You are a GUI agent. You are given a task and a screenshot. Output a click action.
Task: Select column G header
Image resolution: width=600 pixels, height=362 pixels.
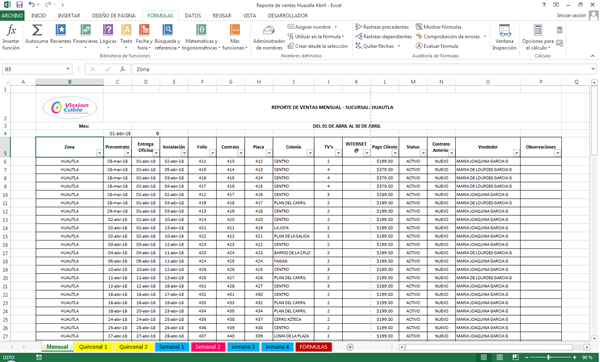pos(230,82)
